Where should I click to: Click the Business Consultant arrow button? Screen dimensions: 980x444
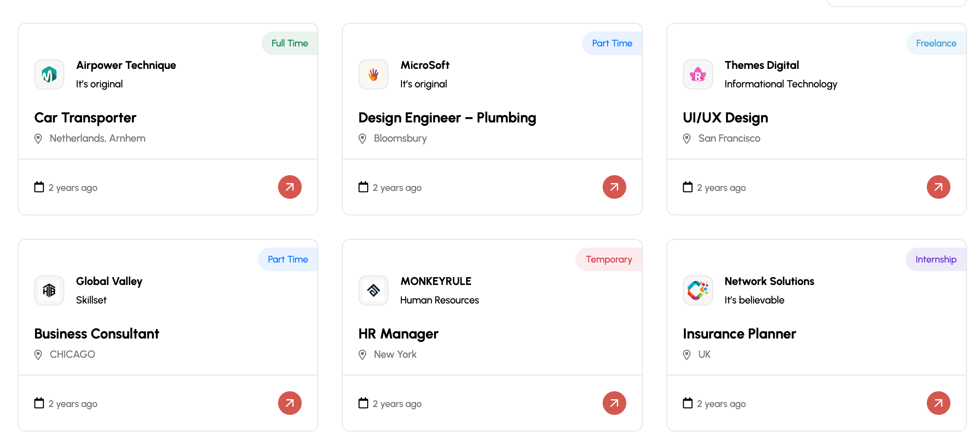coord(290,403)
